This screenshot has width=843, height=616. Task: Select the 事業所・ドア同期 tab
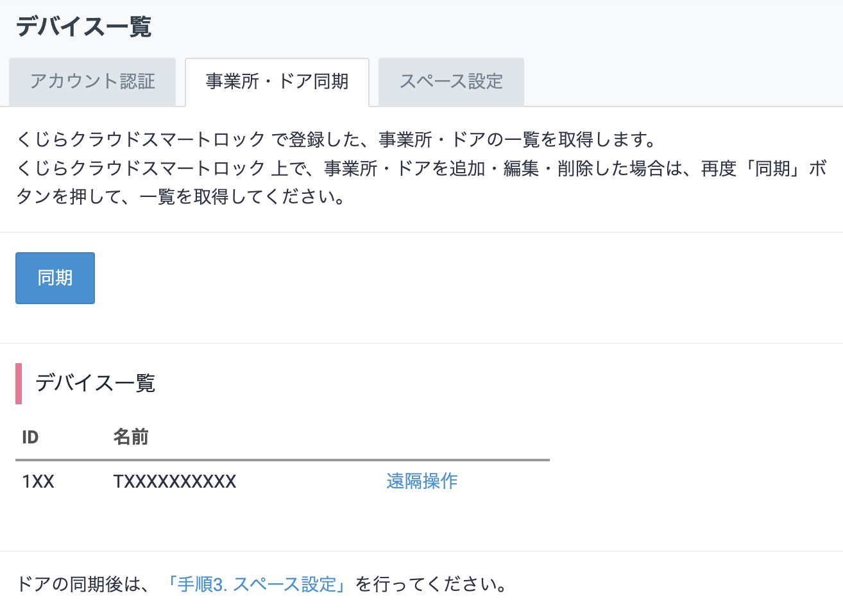coord(277,81)
